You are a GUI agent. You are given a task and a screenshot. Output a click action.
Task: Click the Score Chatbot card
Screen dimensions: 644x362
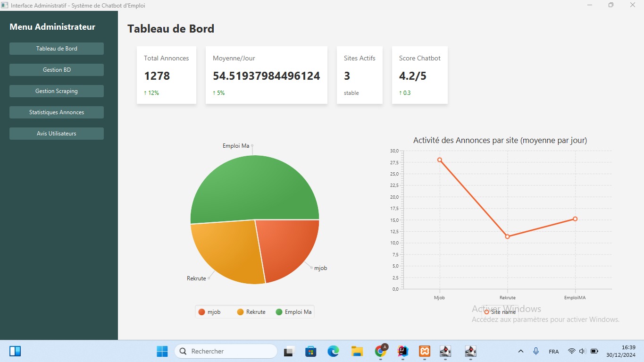click(x=420, y=75)
